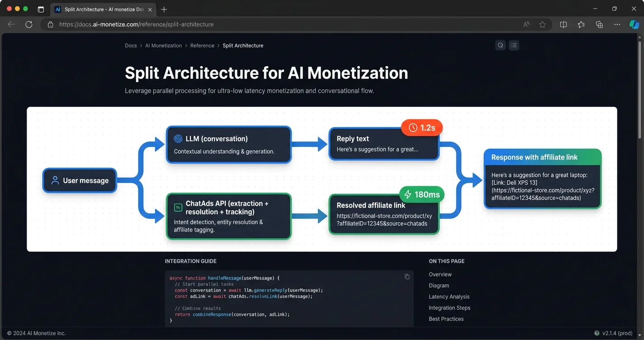Click the User message node
The image size is (644, 340).
click(80, 180)
